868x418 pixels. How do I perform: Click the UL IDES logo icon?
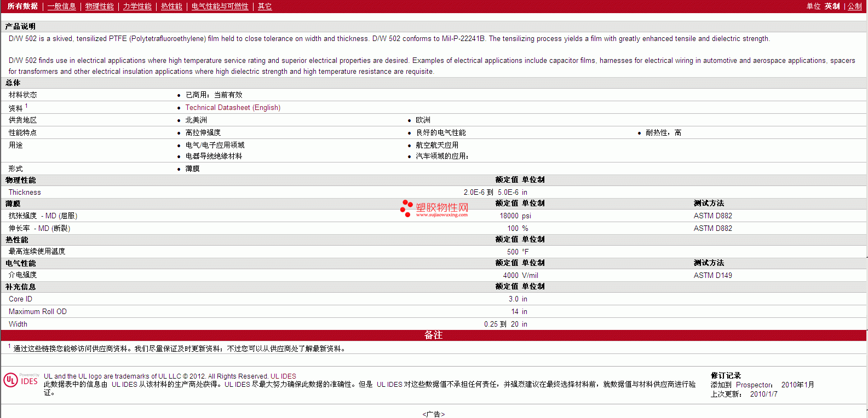[x=21, y=380]
